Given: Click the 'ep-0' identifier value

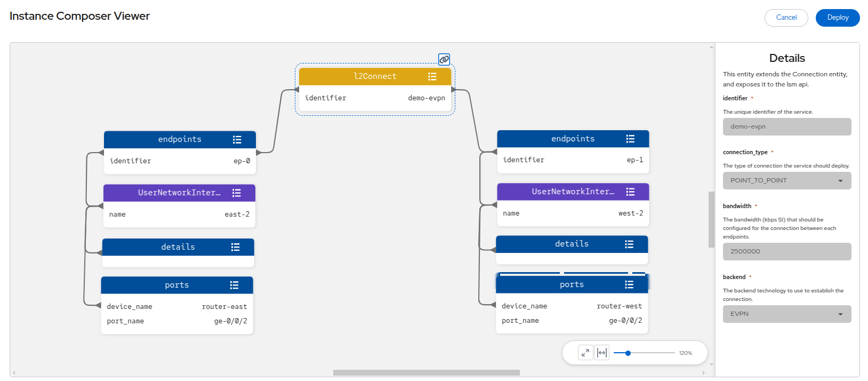Looking at the screenshot, I should [242, 161].
